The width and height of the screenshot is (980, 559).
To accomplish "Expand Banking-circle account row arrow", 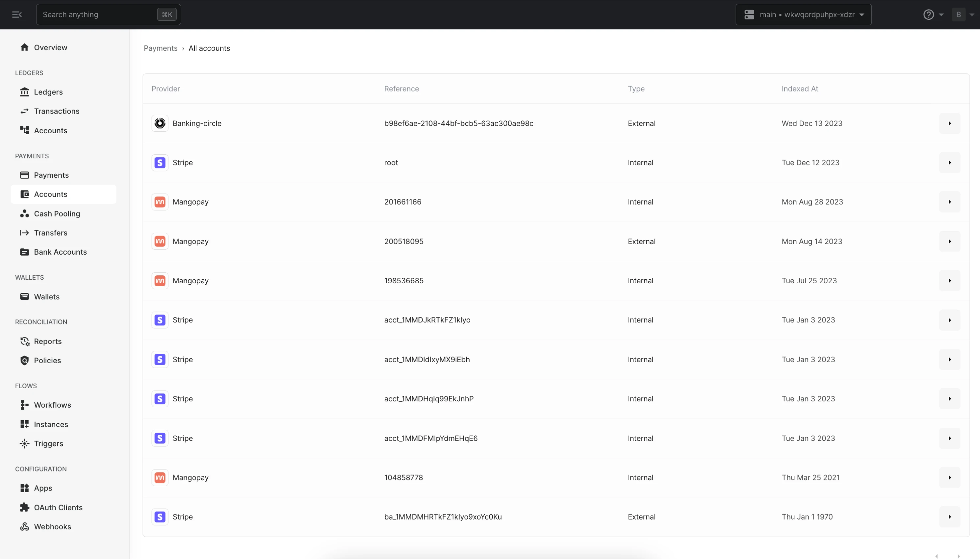I will [949, 123].
